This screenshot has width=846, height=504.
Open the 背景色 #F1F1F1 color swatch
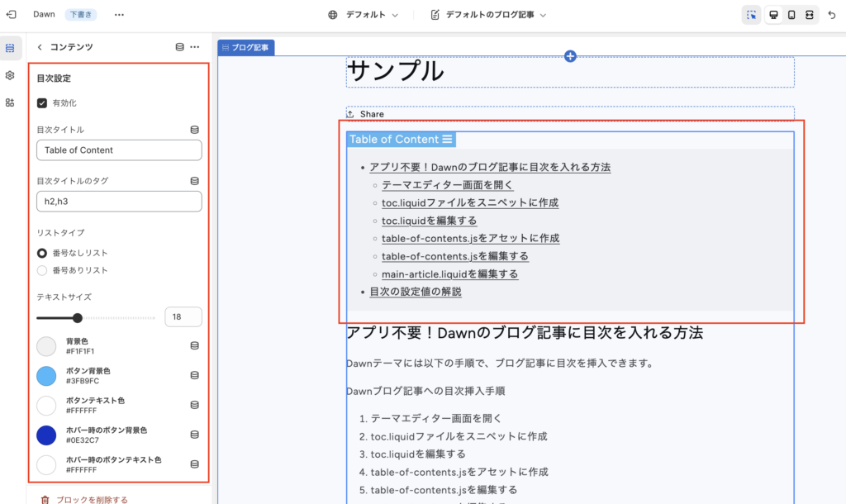(x=46, y=346)
